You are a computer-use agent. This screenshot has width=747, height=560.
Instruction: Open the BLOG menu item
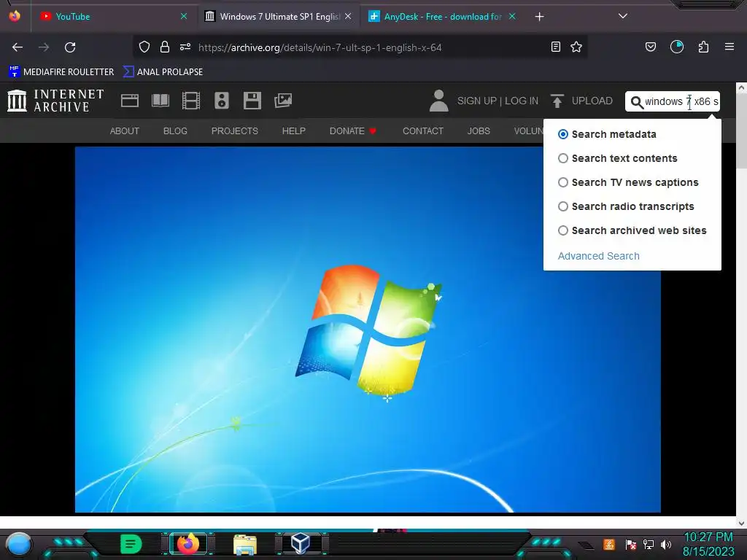(175, 131)
